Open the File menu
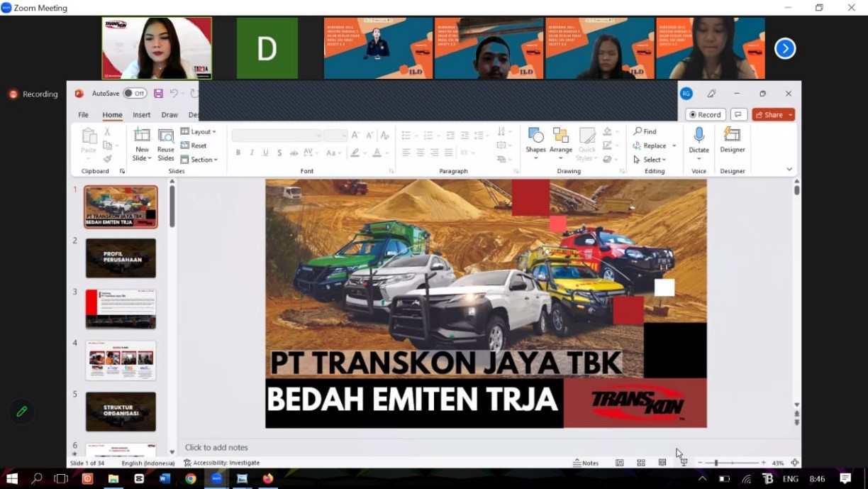868x489 pixels. point(83,115)
